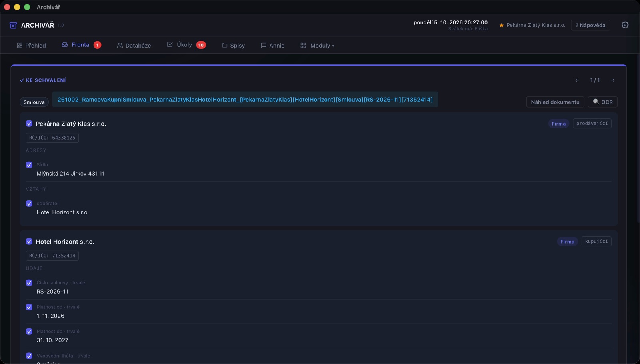Expand the Moduly dropdown menu

pyautogui.click(x=317, y=46)
